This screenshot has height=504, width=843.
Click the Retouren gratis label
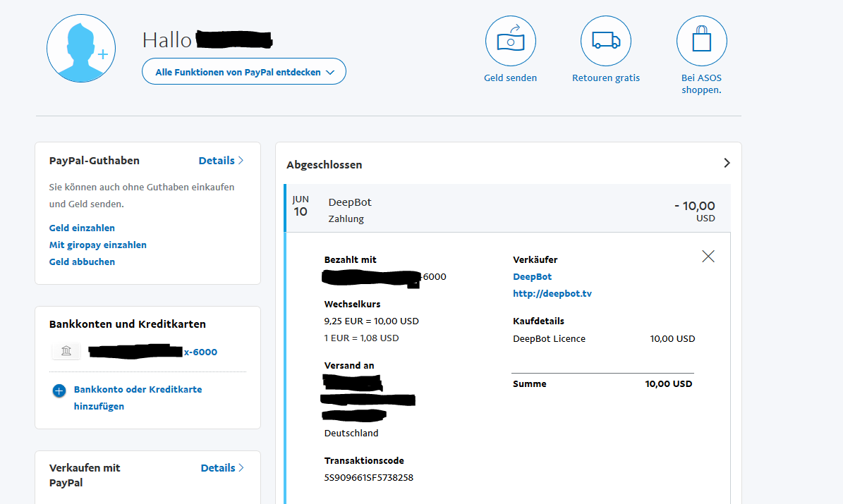(x=606, y=78)
